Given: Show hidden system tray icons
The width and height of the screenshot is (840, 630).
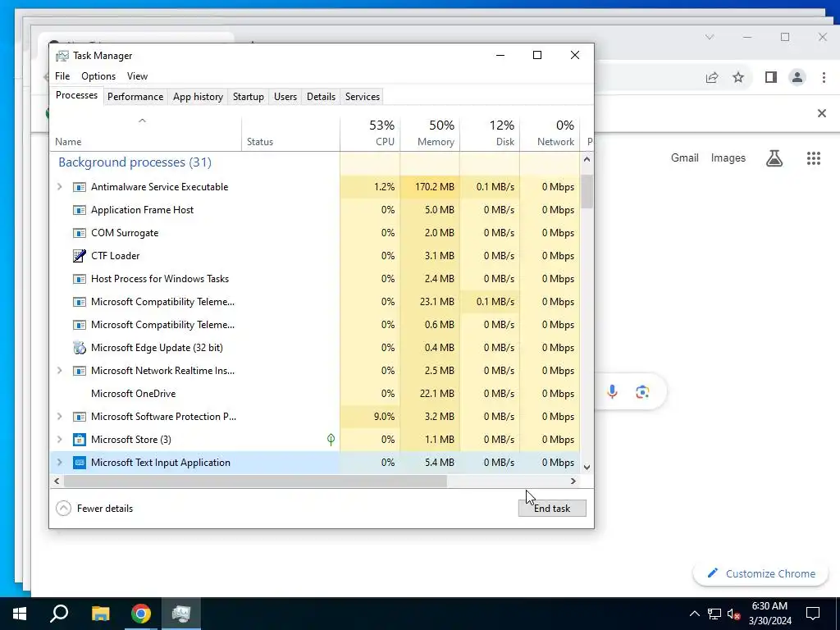Looking at the screenshot, I should (x=694, y=614).
